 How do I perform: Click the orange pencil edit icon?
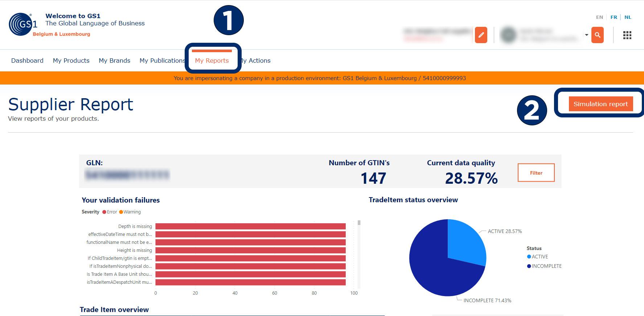481,35
